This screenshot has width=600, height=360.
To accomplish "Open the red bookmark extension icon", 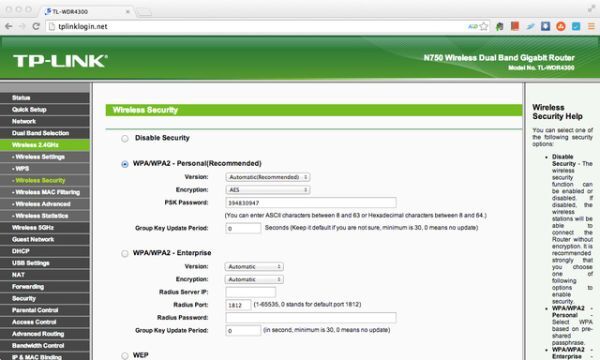I will (x=515, y=26).
